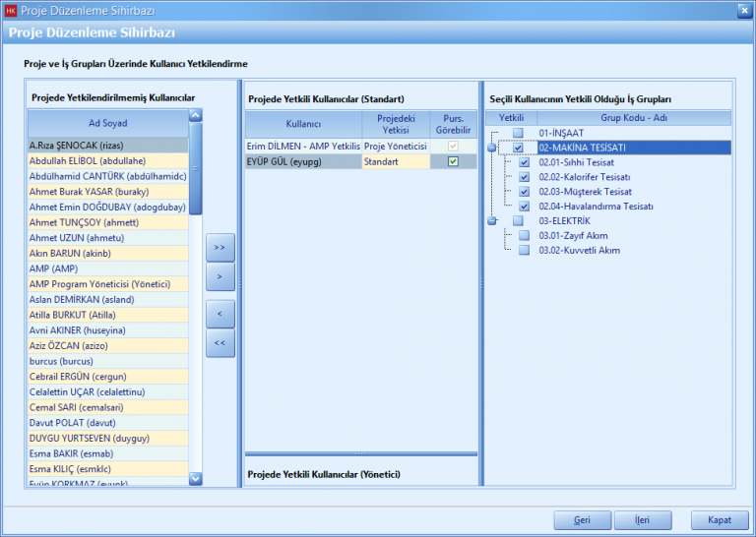Check the 01-İNŞAAT group checkbox

coord(518,133)
